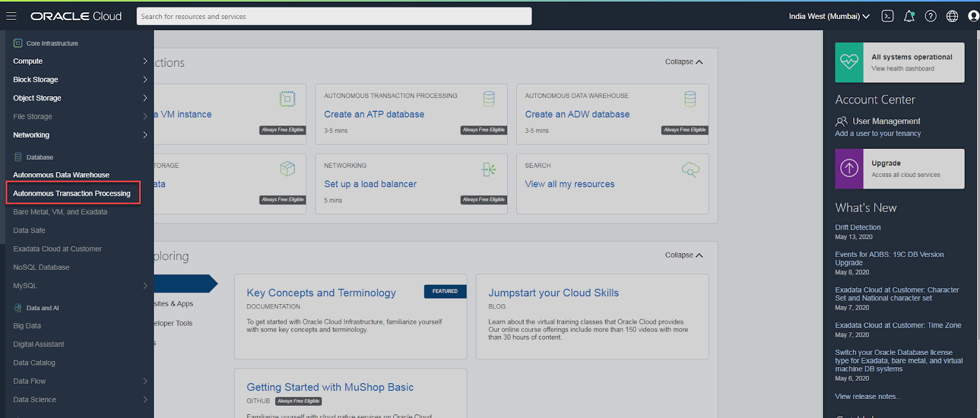Open Data Catalog menu item
Screen dimensions: 980x418
(x=34, y=363)
